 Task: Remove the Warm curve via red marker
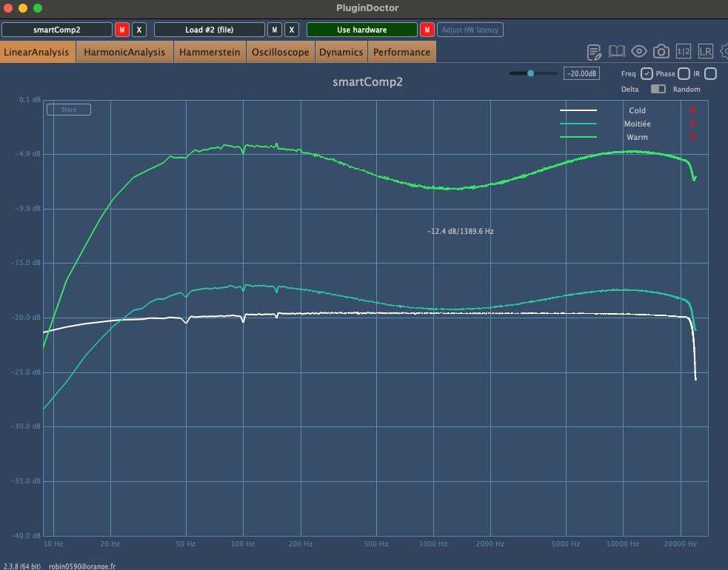(692, 136)
